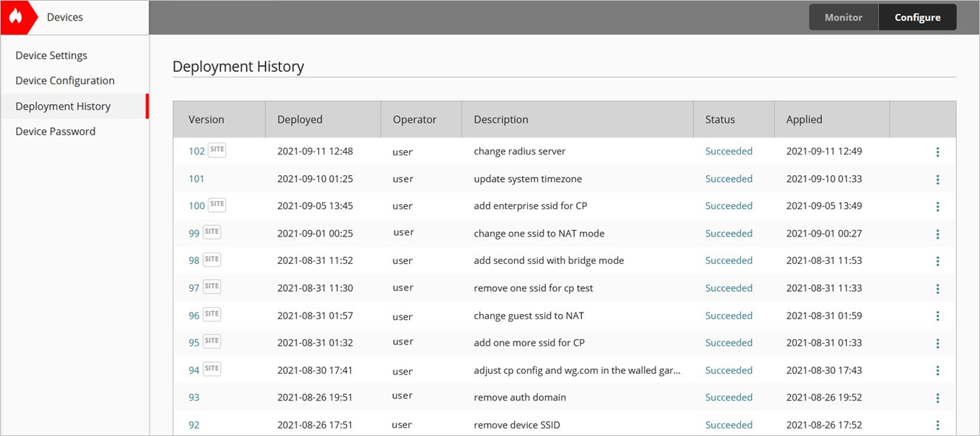980x436 pixels.
Task: Switch to the Monitor tab
Action: coord(843,16)
